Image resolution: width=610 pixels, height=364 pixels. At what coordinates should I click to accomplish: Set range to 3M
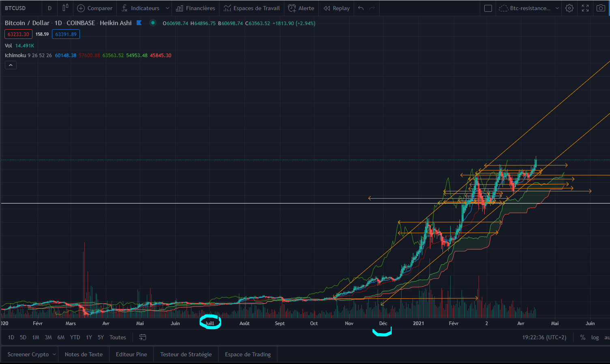[48, 337]
